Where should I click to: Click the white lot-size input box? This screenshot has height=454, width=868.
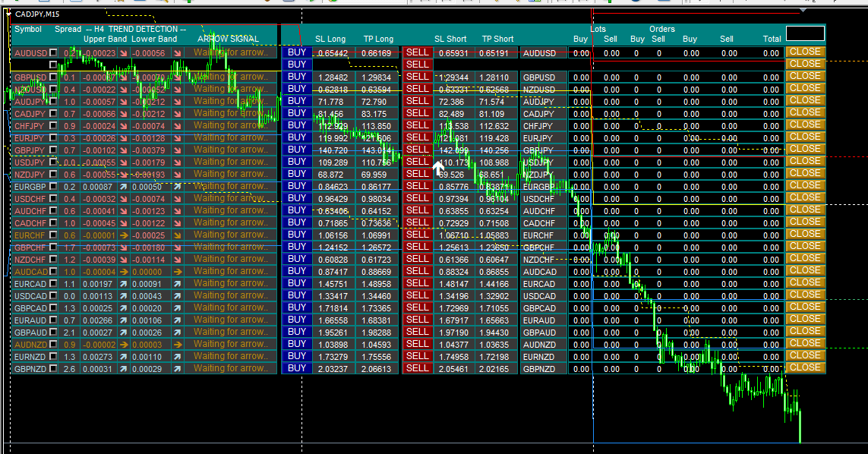click(x=806, y=33)
